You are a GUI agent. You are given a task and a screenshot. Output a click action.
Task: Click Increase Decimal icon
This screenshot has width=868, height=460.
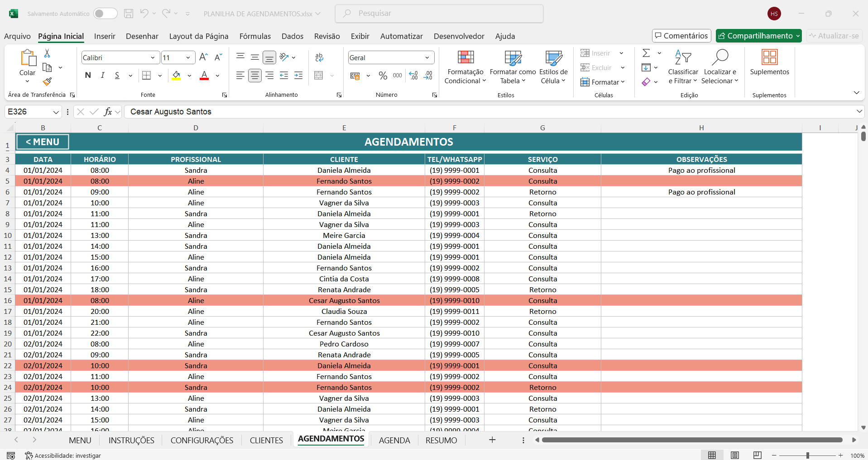click(413, 76)
